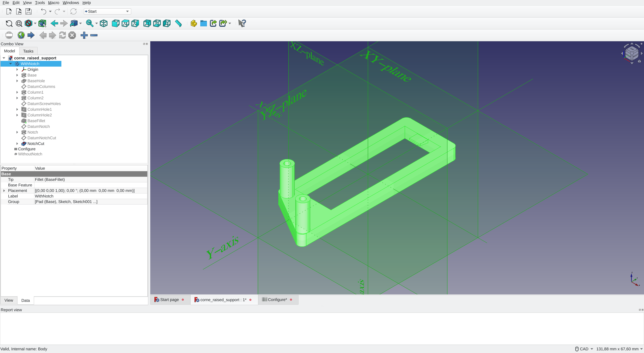Create a new part yellow icon
This screenshot has width=644, height=353.
click(x=194, y=23)
